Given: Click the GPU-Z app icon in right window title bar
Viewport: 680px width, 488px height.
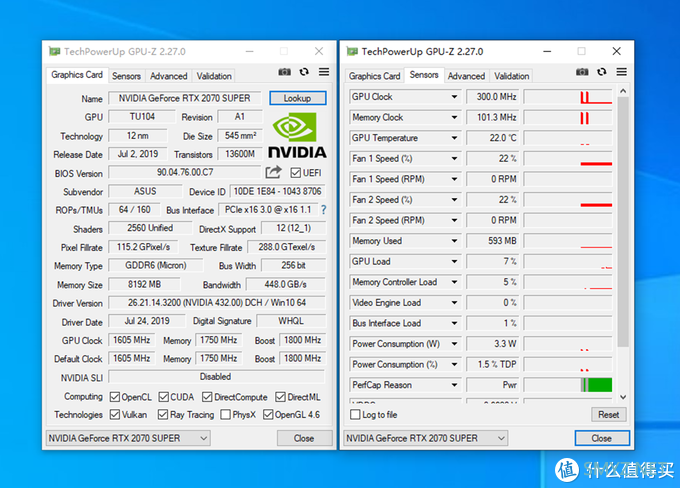Looking at the screenshot, I should (352, 52).
